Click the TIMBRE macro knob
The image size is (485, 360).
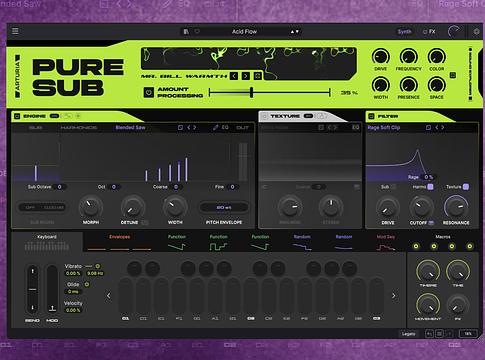[x=428, y=271]
